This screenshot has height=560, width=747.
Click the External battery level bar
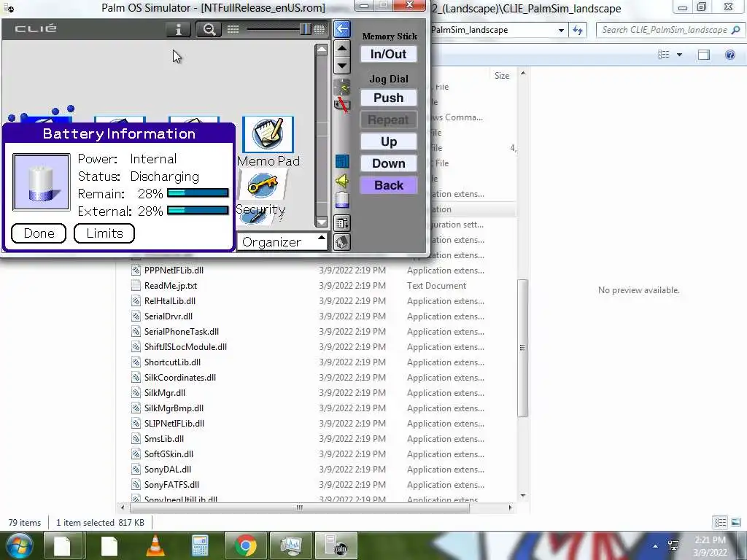click(x=198, y=211)
